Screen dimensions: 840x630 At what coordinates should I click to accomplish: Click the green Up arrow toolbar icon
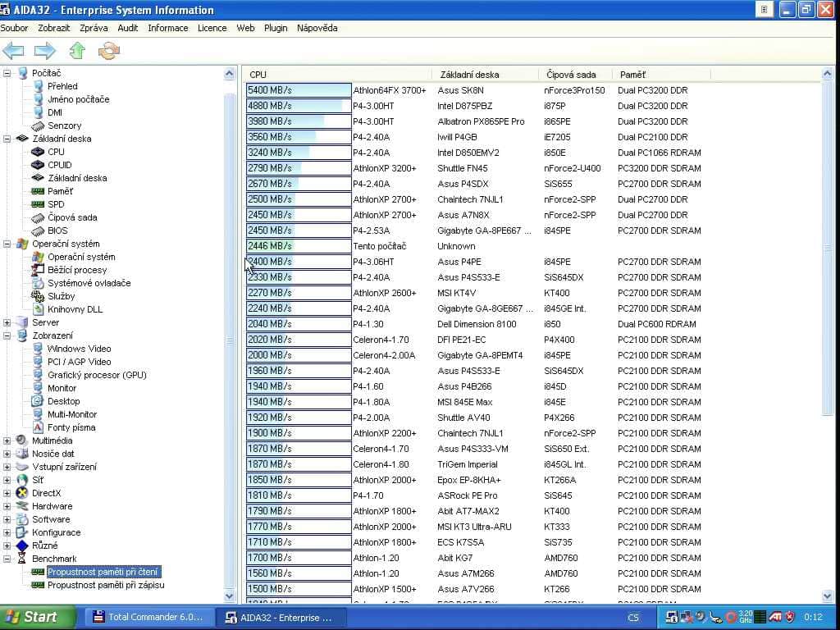pyautogui.click(x=77, y=51)
